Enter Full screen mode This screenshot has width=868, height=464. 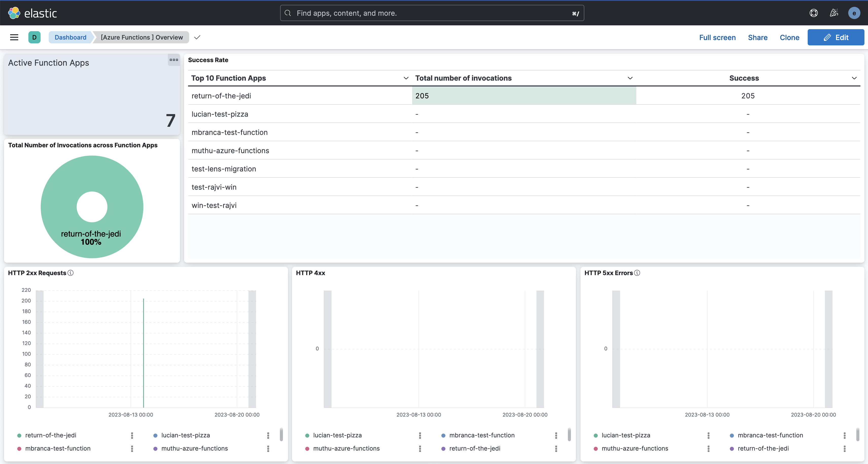717,38
